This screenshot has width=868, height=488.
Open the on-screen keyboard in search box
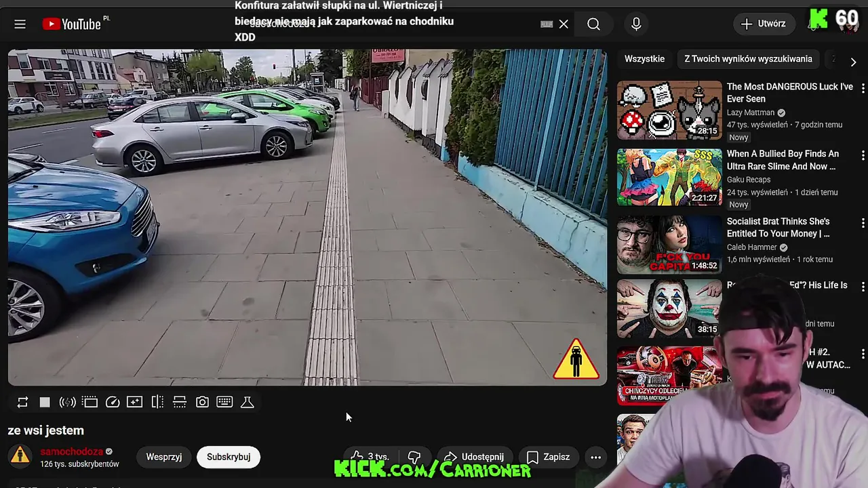(547, 24)
